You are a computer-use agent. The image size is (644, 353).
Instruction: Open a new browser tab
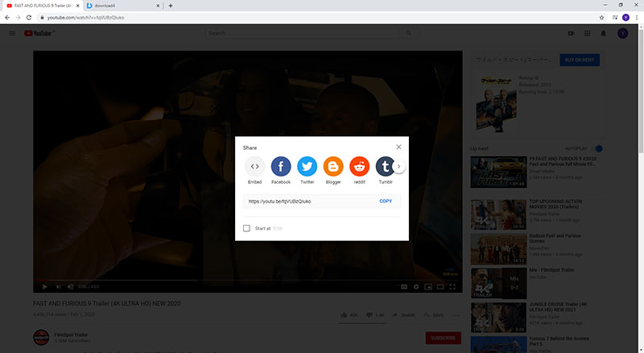(171, 6)
